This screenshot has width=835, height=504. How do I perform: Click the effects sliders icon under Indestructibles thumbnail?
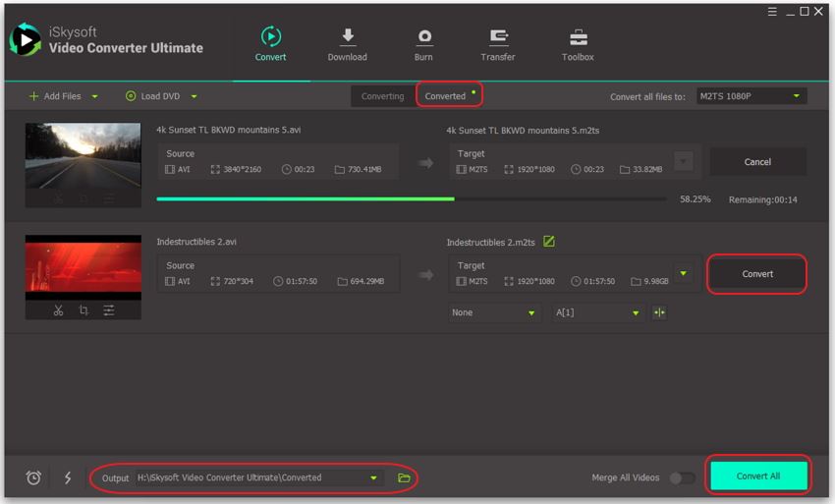click(x=109, y=310)
